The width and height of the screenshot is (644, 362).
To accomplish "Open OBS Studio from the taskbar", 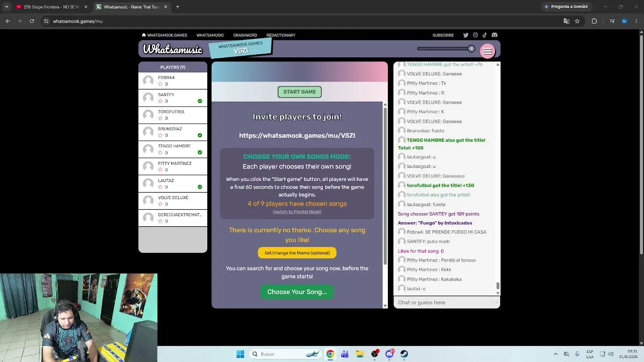I will coord(375,354).
